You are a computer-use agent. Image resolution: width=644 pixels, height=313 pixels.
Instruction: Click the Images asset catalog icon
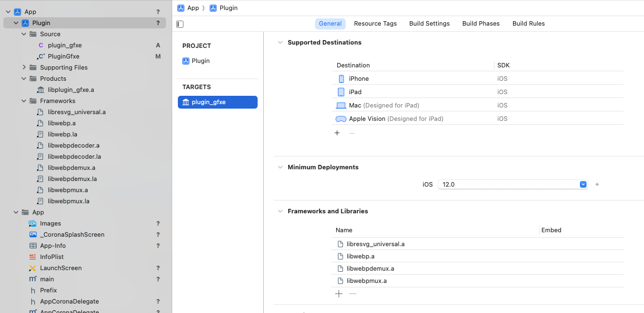click(33, 223)
